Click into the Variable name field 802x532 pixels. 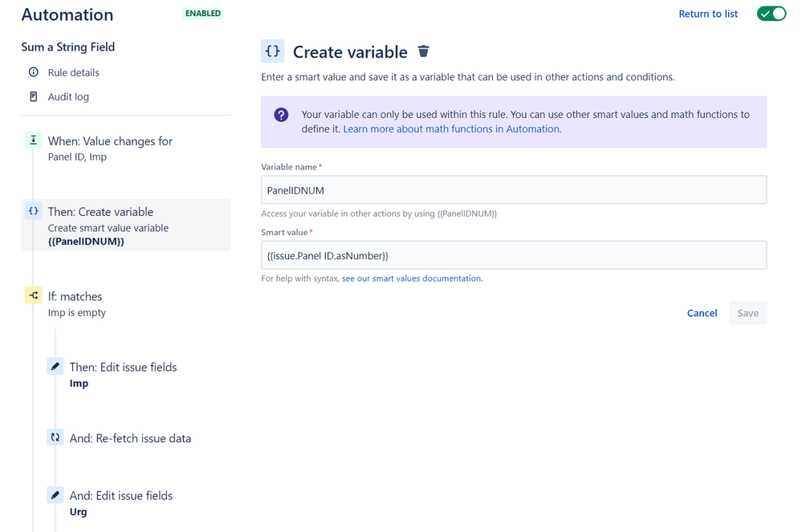(x=514, y=190)
